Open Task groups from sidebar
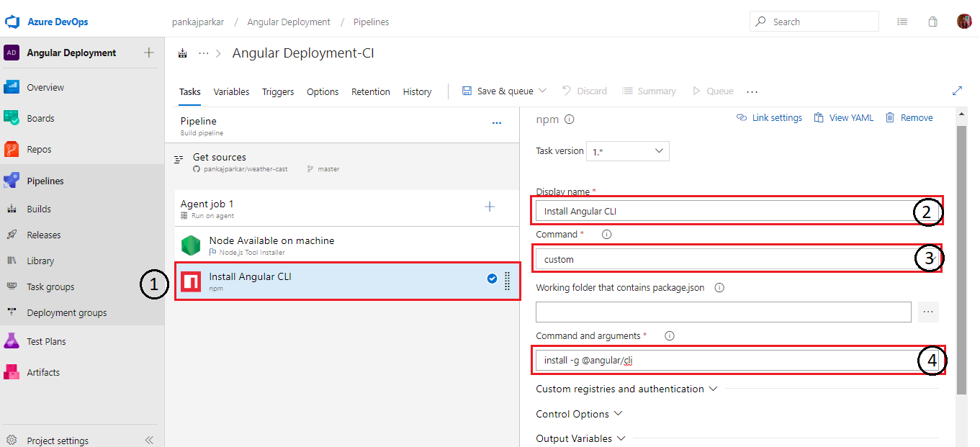This screenshot has height=447, width=980. 50,286
